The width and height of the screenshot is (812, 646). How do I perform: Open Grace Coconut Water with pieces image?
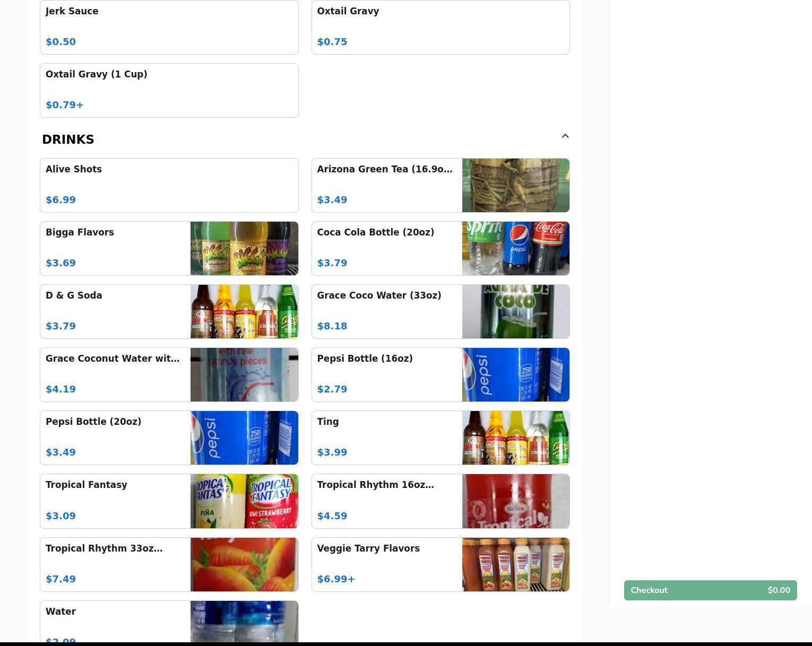pyautogui.click(x=244, y=374)
